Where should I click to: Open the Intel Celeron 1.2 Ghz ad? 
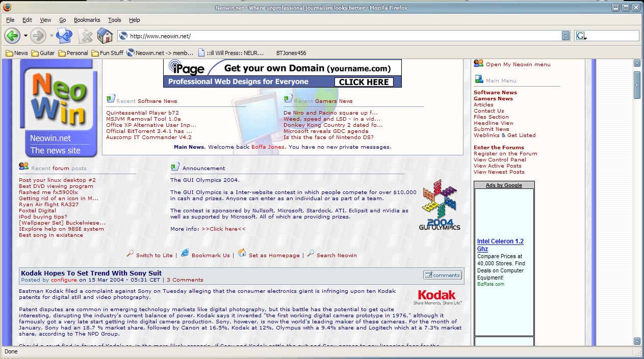point(500,245)
